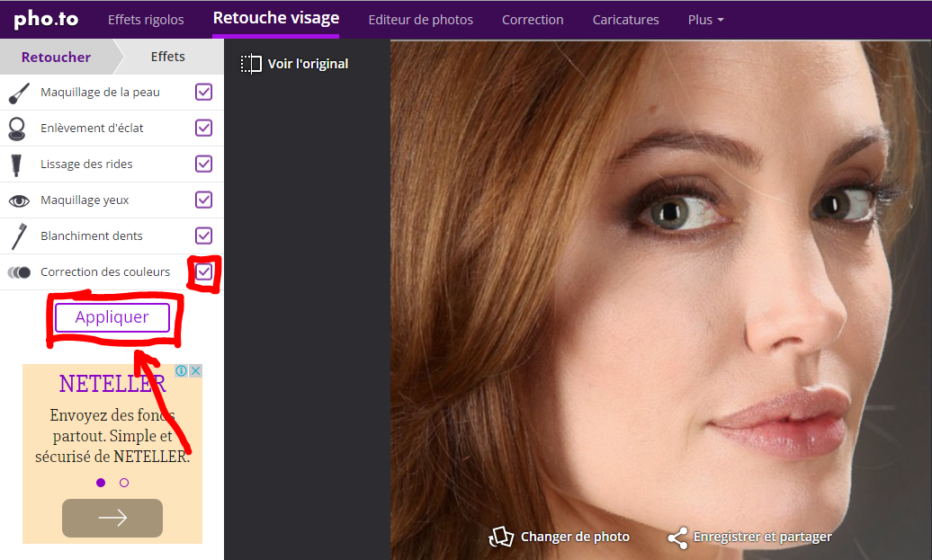The width and height of the screenshot is (932, 560).
Task: Go to the Correction section
Action: tap(533, 20)
